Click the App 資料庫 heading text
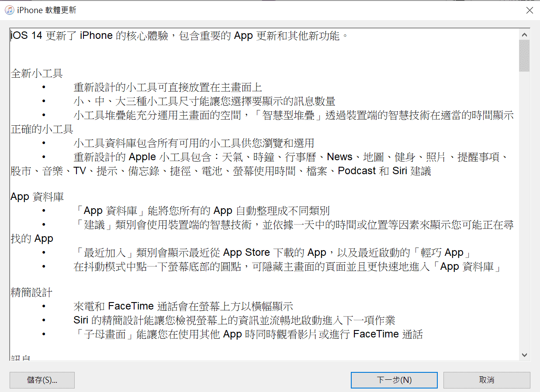 pyautogui.click(x=37, y=197)
